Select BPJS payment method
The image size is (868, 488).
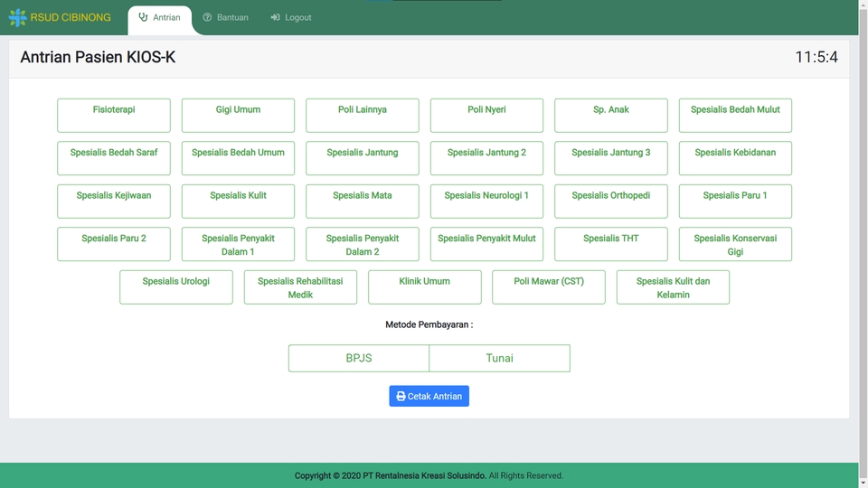point(359,358)
